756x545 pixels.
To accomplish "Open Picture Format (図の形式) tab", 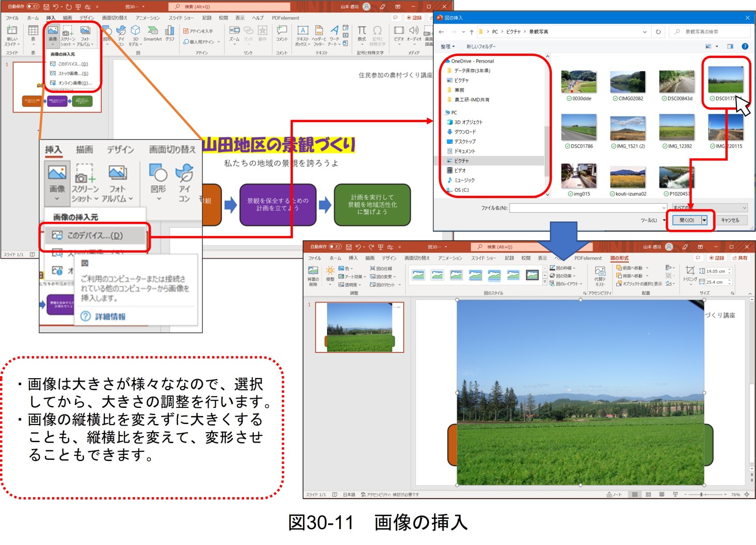I will coord(619,258).
